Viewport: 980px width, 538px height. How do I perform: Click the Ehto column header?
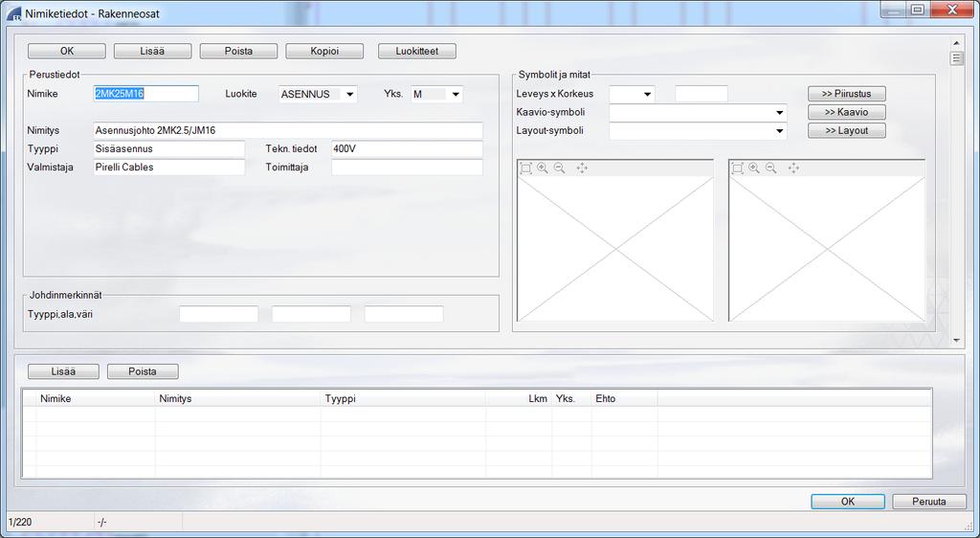[x=624, y=398]
